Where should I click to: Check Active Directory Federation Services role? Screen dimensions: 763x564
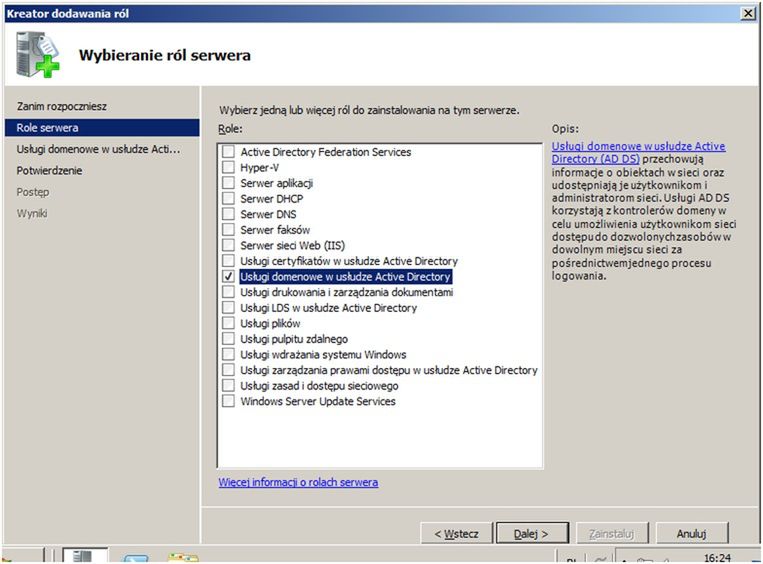pyautogui.click(x=228, y=152)
